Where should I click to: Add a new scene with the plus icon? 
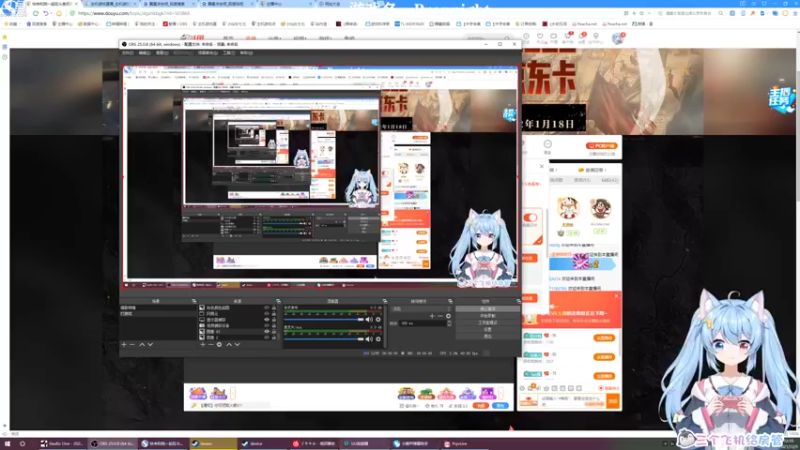pos(124,345)
